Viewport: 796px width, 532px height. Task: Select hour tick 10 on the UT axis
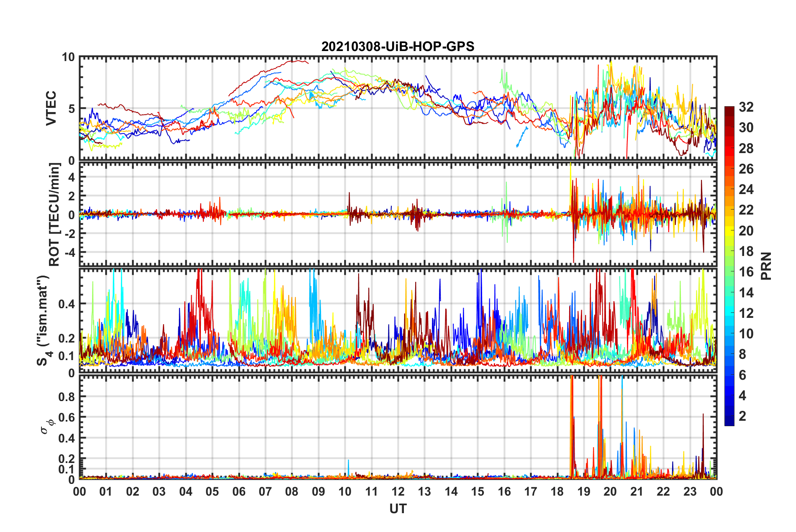(x=345, y=491)
